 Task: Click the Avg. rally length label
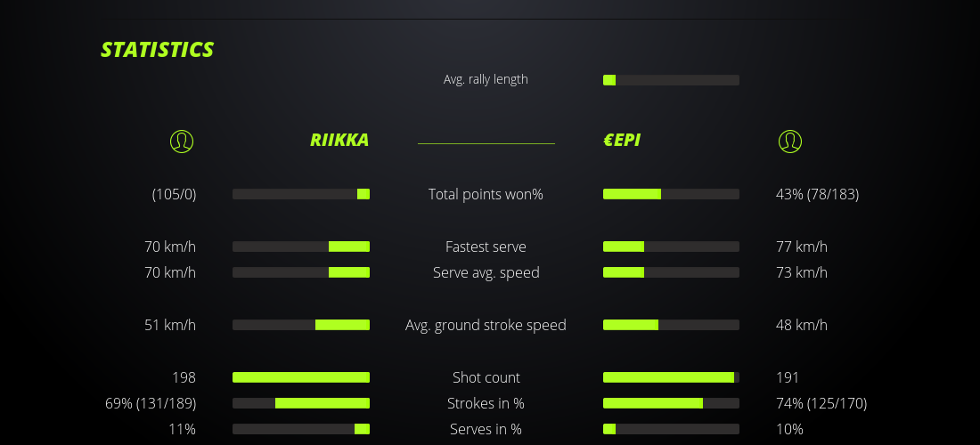(486, 79)
